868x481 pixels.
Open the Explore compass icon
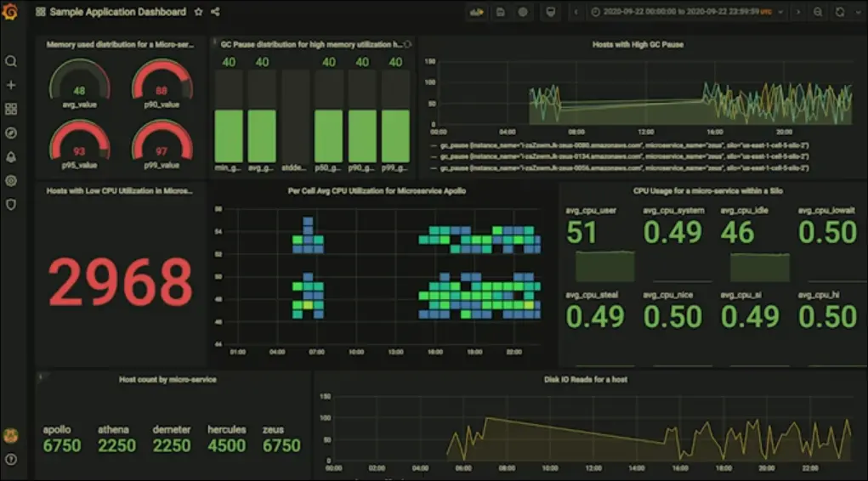coord(11,133)
